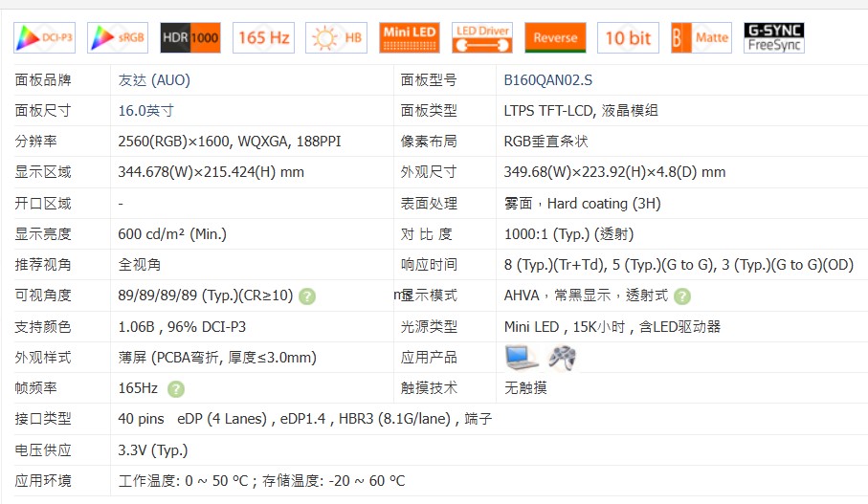Click the game controller application icon
The width and height of the screenshot is (868, 504).
click(562, 358)
